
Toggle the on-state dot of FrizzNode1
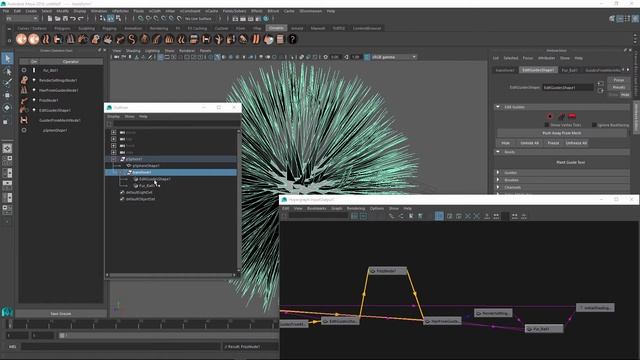click(34, 100)
